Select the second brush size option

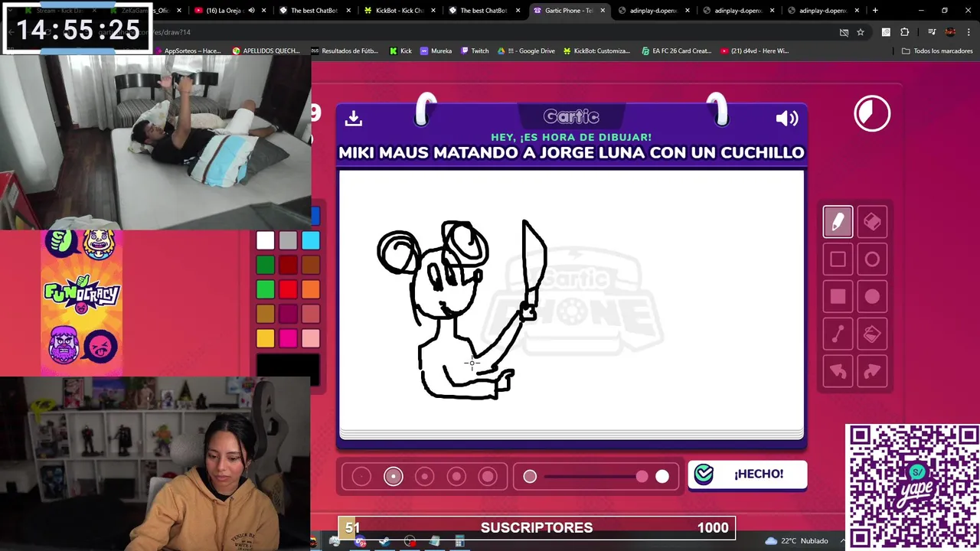[x=394, y=477]
